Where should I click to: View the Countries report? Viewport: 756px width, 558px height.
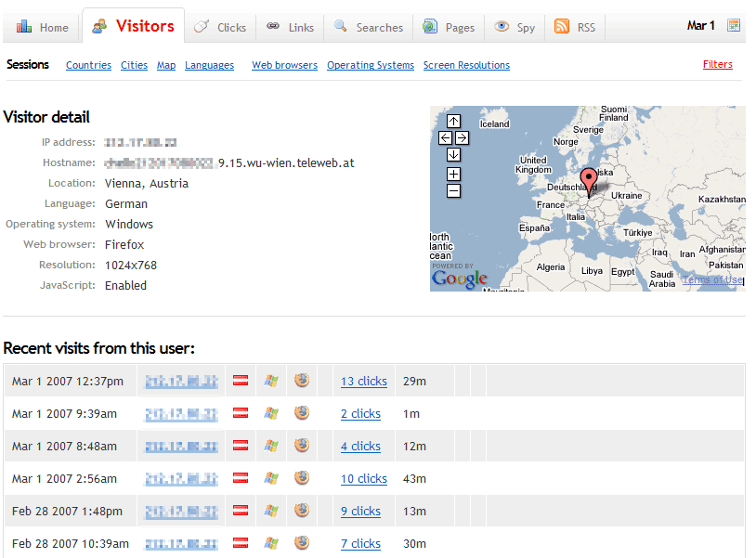point(88,66)
